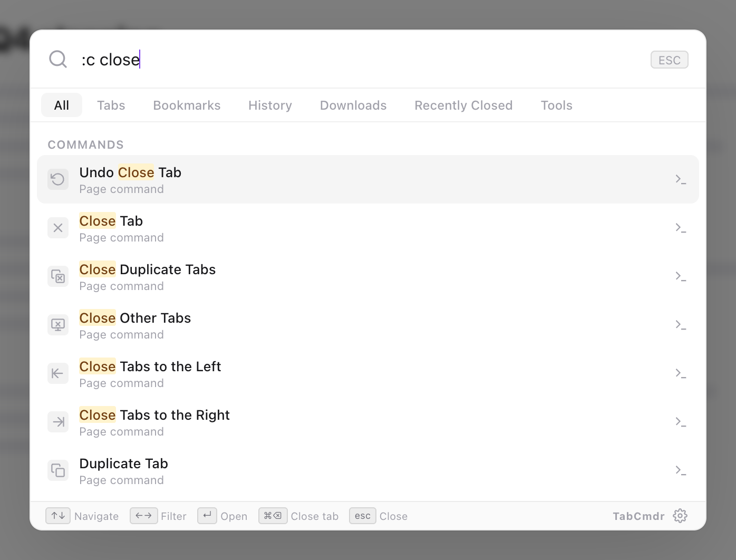
Task: Switch to the Bookmarks filter
Action: (187, 105)
